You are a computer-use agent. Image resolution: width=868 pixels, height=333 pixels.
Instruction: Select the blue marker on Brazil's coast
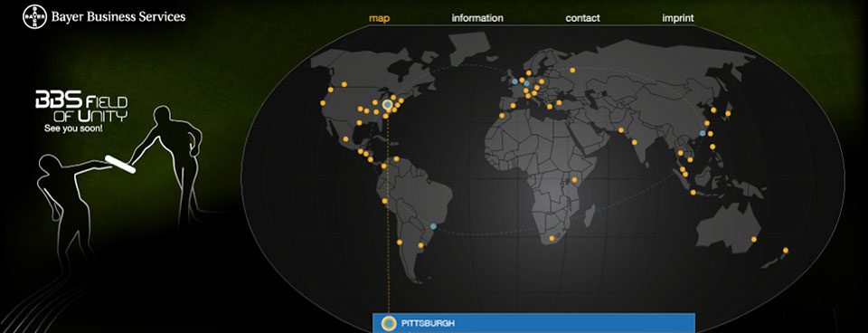(x=433, y=226)
